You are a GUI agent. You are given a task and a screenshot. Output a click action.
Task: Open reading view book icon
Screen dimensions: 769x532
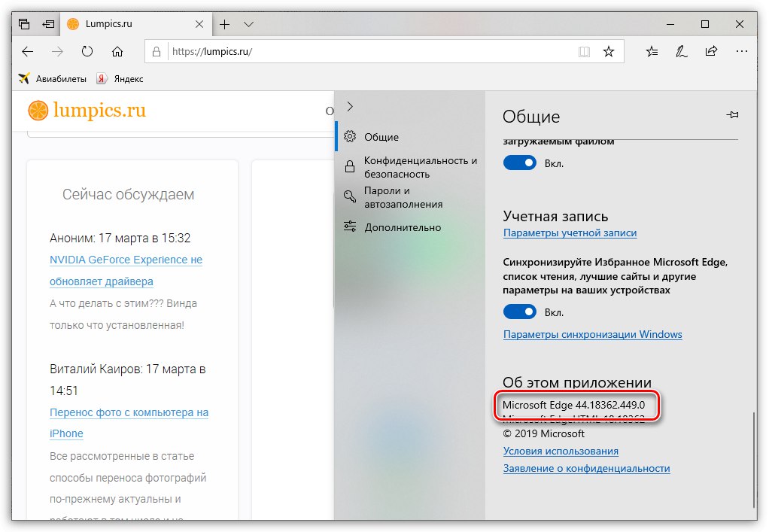click(x=584, y=51)
